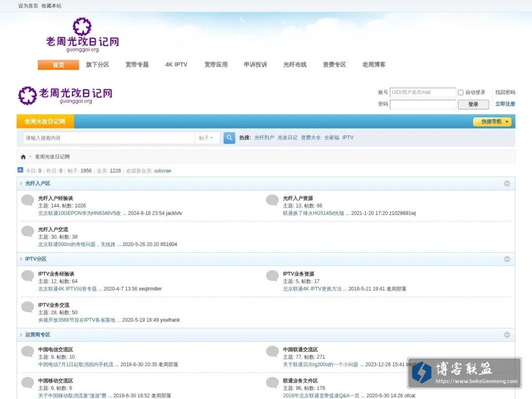Open the 中国联通交流区 forum title

[x=300, y=350]
